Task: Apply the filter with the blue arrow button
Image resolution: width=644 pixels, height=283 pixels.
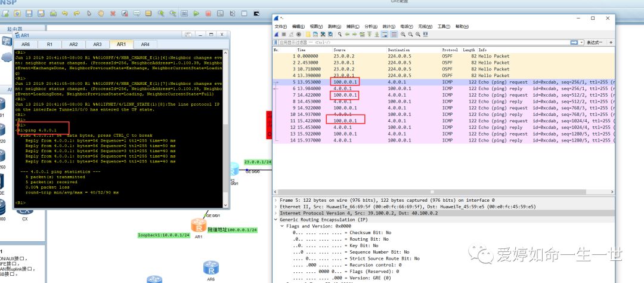Action: pos(574,42)
